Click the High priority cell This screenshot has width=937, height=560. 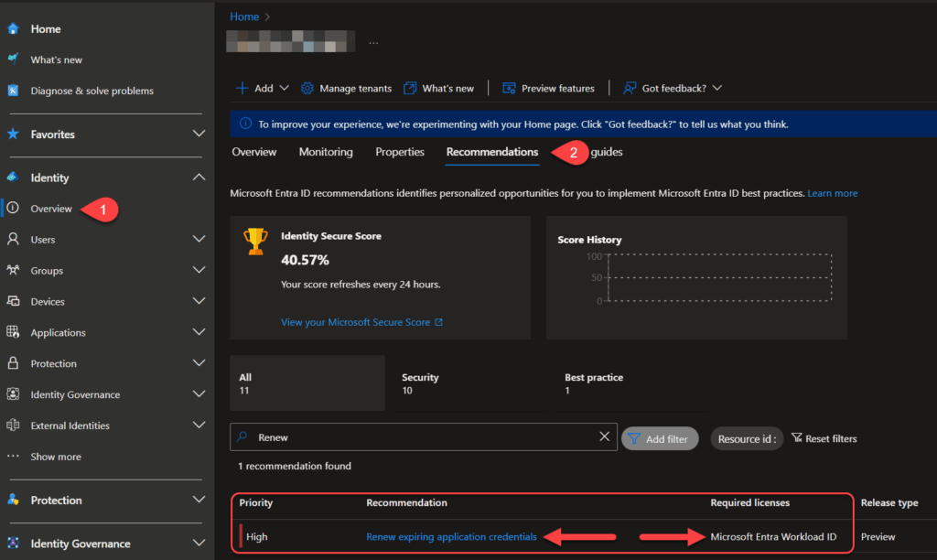tap(257, 537)
